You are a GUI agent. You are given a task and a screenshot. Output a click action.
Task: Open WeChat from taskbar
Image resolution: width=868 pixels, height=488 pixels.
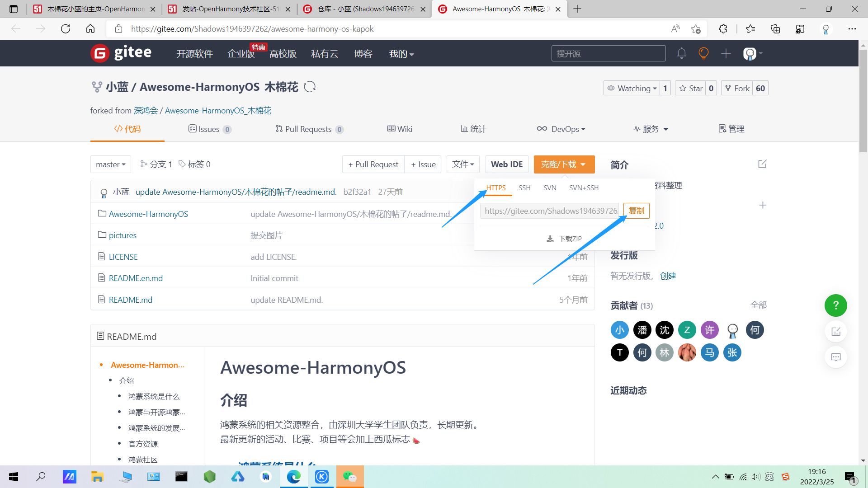(x=350, y=477)
